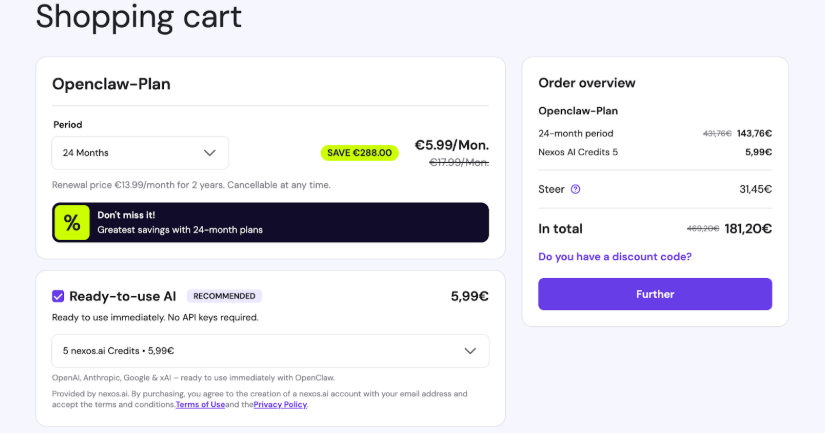
Task: Click the 181,20€ total price
Action: click(x=748, y=229)
